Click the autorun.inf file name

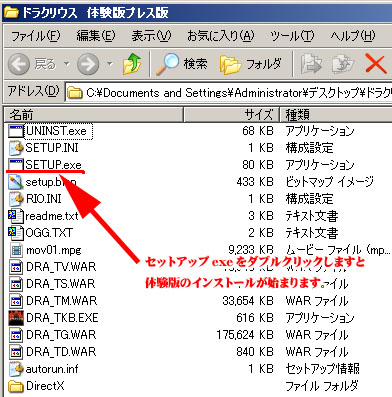pos(52,369)
